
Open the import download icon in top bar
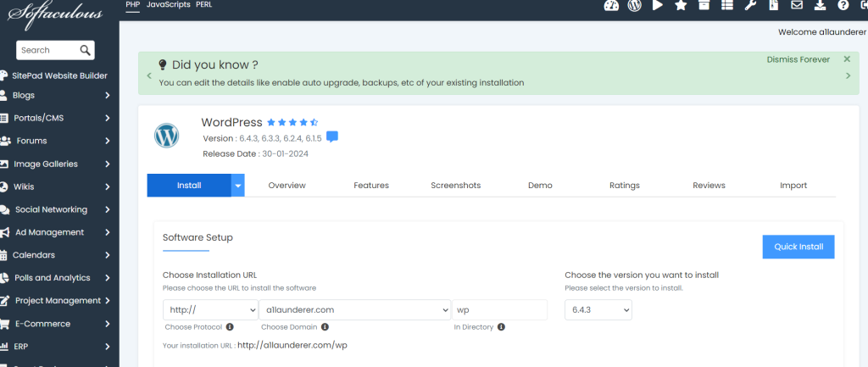click(821, 6)
